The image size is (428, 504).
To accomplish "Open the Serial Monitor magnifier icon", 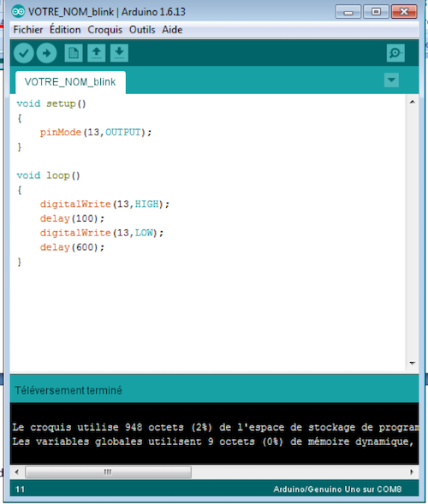I will 395,53.
